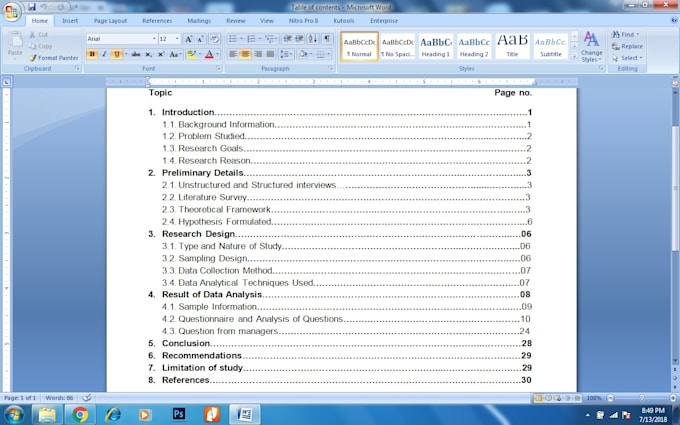The height and width of the screenshot is (425, 680).
Task: Click the Save icon in quick access toolbar
Action: [32, 7]
